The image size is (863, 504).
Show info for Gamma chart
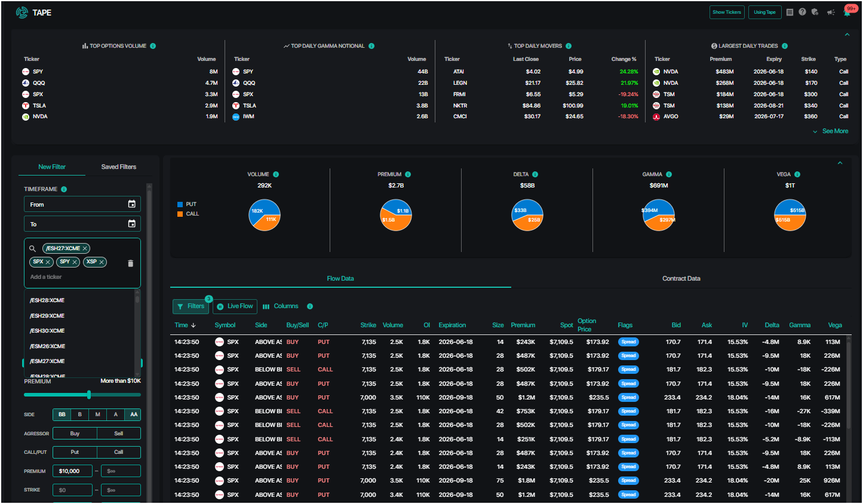[669, 174]
